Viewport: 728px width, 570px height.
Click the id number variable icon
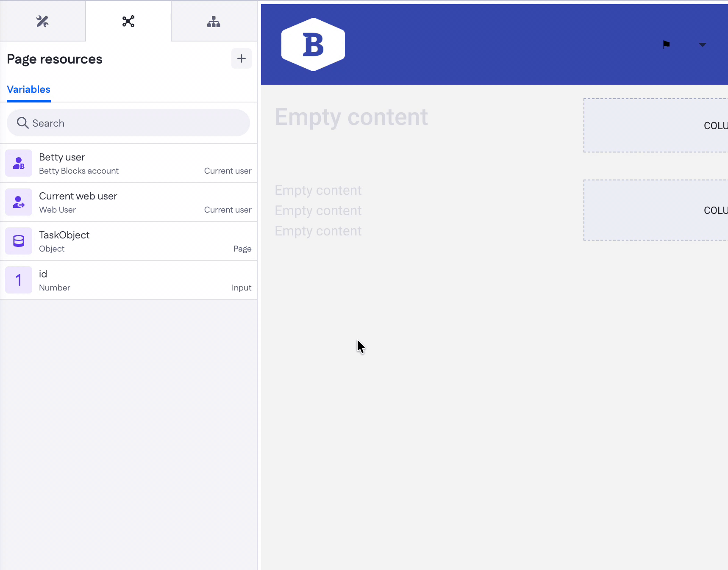[x=19, y=280]
